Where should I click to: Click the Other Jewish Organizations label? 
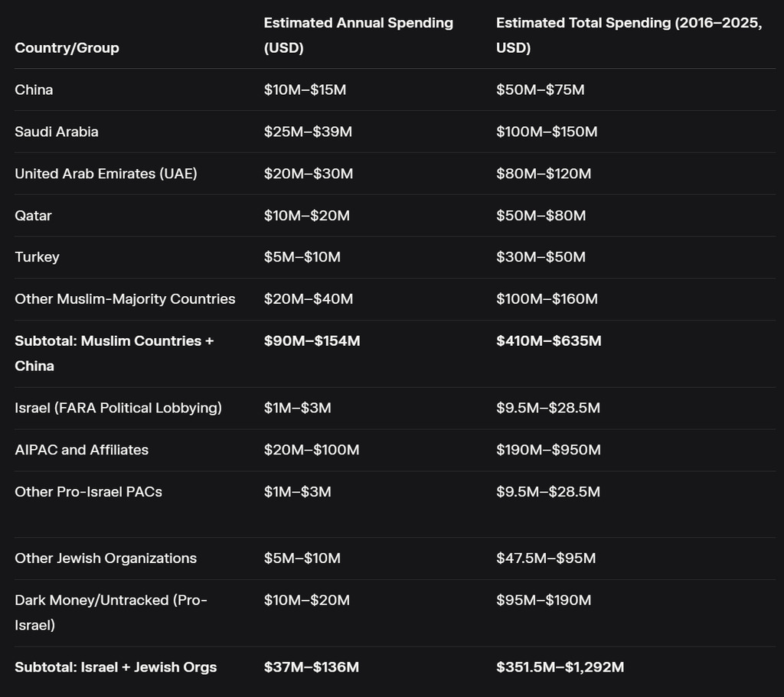coord(106,559)
